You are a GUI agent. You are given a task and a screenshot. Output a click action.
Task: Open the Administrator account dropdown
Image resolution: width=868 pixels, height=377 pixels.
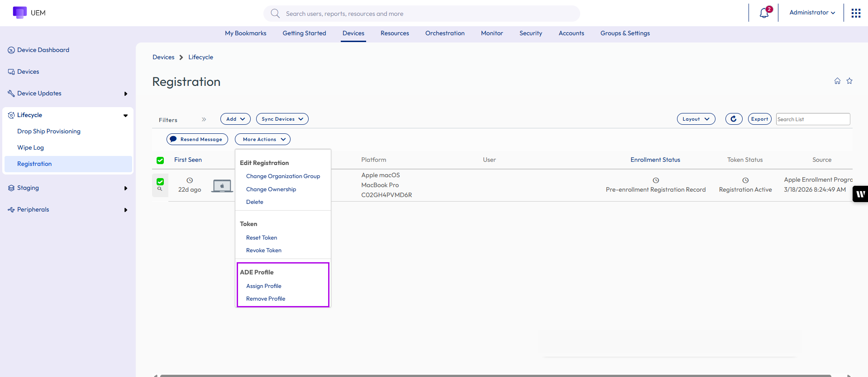[x=812, y=13]
